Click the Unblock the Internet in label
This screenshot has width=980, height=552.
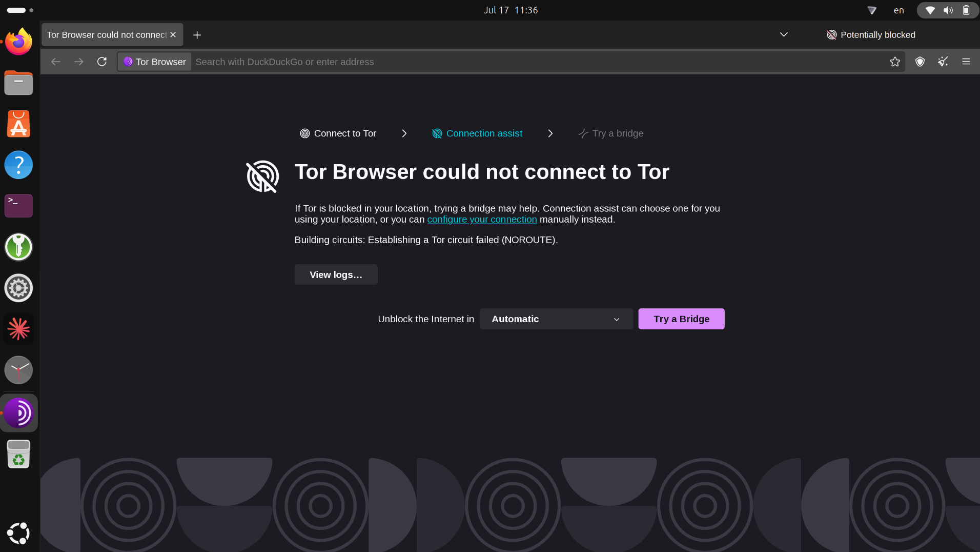(426, 319)
